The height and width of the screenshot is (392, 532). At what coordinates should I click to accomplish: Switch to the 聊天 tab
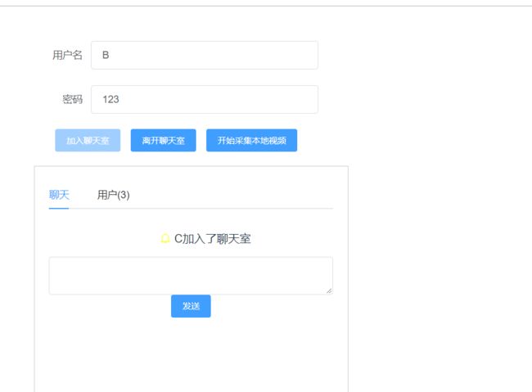59,195
